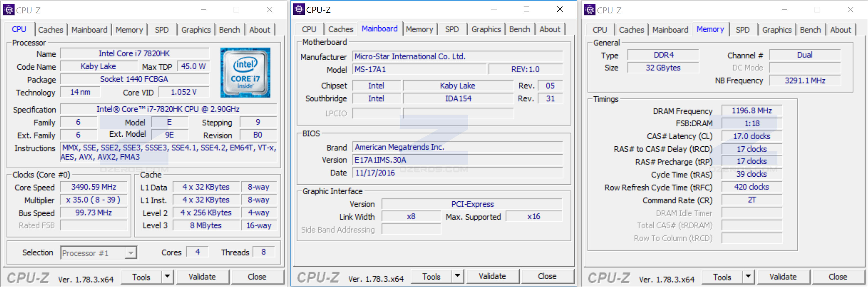Click the CPU-Z app icon in the middle window title bar

pos(298,9)
